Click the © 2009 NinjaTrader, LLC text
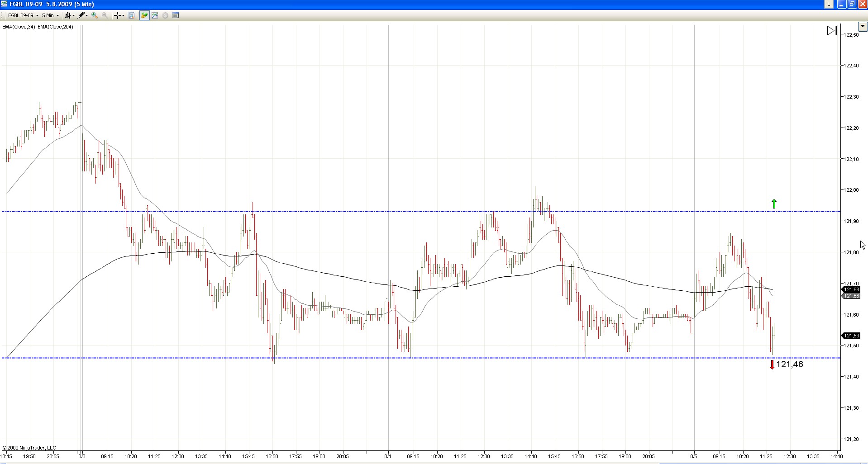 tap(29, 448)
